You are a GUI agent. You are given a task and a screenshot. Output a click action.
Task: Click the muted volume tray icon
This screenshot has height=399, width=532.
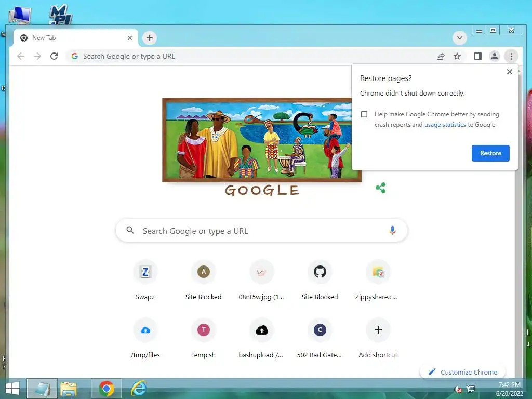458,389
